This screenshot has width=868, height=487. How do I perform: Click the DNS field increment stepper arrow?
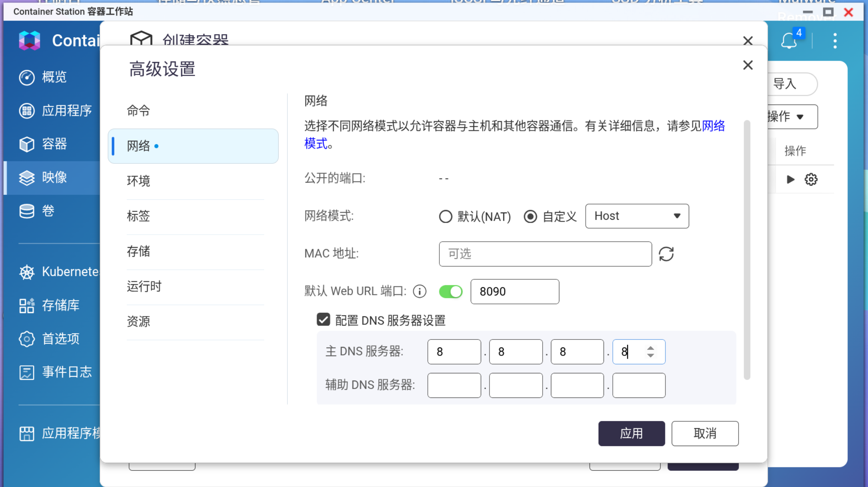pos(650,348)
